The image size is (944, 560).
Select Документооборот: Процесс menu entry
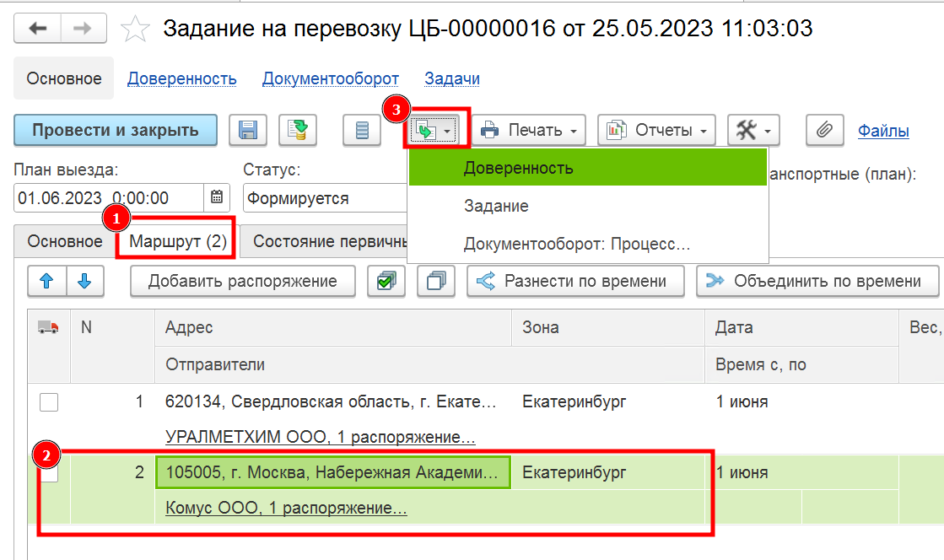pos(588,244)
